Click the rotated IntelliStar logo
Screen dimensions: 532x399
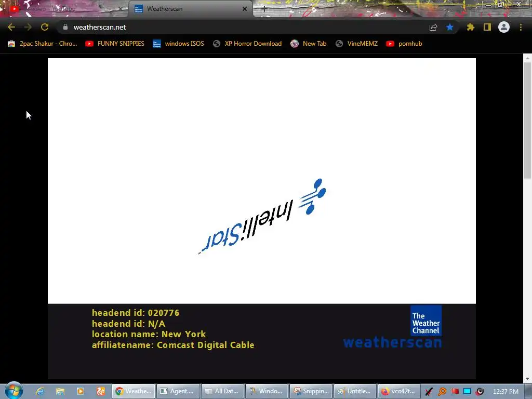[x=262, y=217]
